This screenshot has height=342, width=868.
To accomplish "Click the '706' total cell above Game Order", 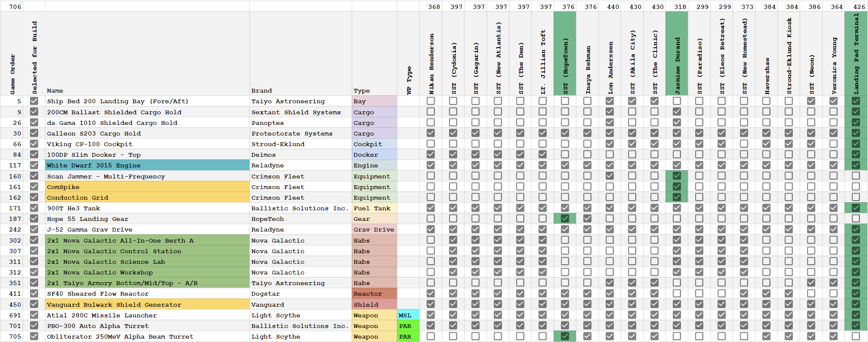I will [x=12, y=6].
